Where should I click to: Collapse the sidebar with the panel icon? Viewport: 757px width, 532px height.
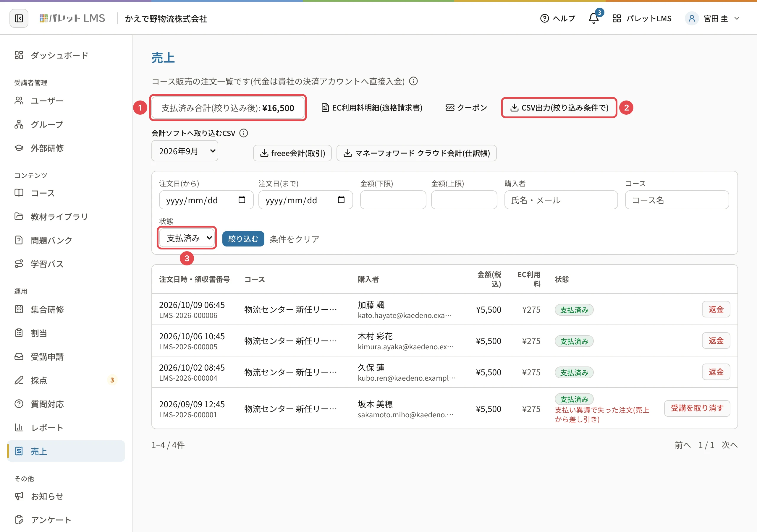click(x=19, y=18)
